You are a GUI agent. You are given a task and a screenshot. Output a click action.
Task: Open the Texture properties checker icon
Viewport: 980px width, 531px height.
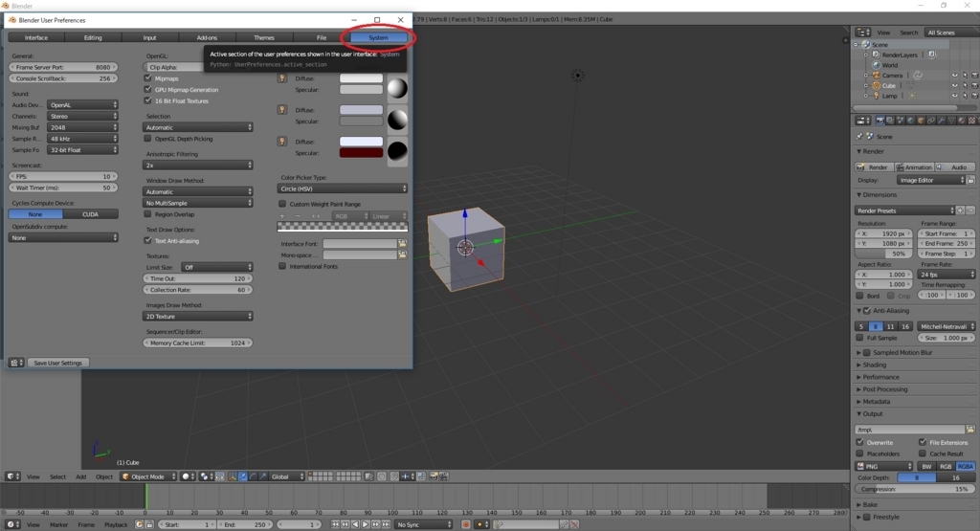(972, 121)
